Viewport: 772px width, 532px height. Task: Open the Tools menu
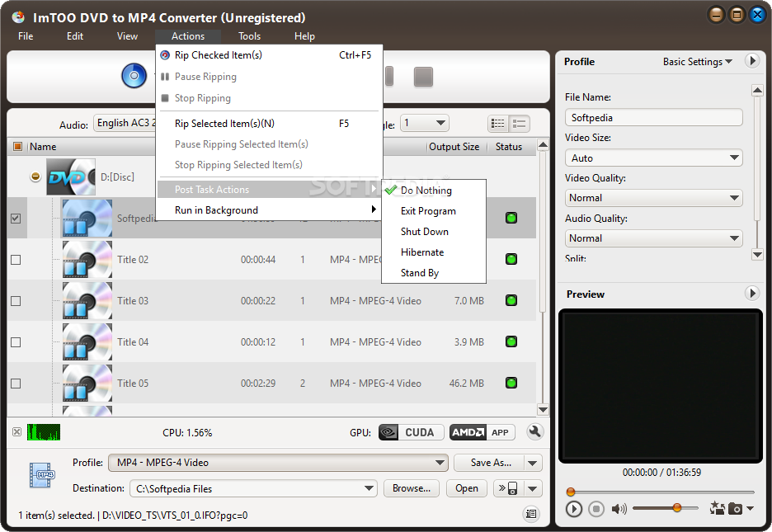click(x=249, y=36)
